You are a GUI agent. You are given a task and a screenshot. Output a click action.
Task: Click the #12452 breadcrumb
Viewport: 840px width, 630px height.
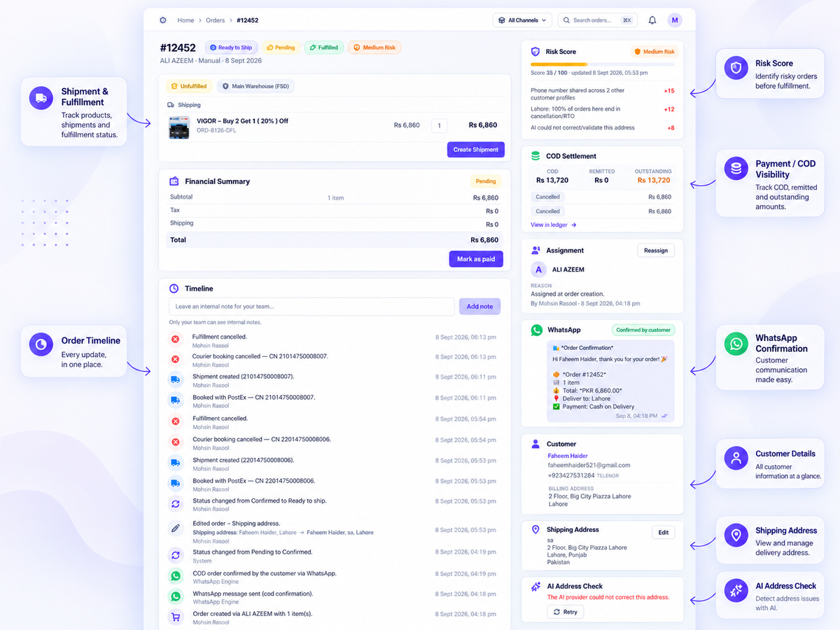[x=248, y=20]
